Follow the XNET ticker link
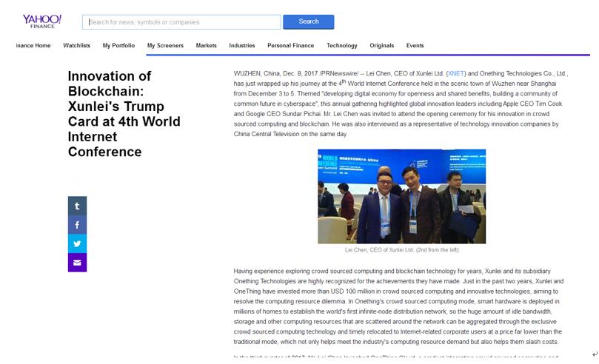The width and height of the screenshot is (599, 364). tap(456, 74)
